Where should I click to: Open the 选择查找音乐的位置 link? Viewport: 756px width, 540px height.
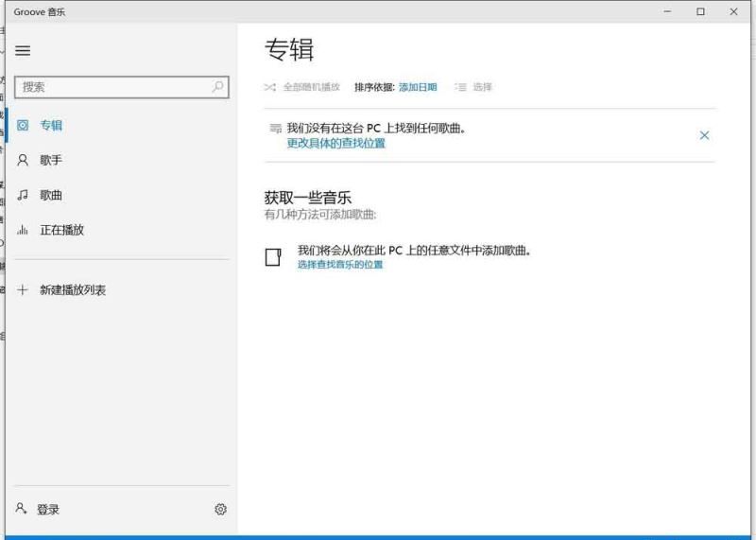click(340, 265)
